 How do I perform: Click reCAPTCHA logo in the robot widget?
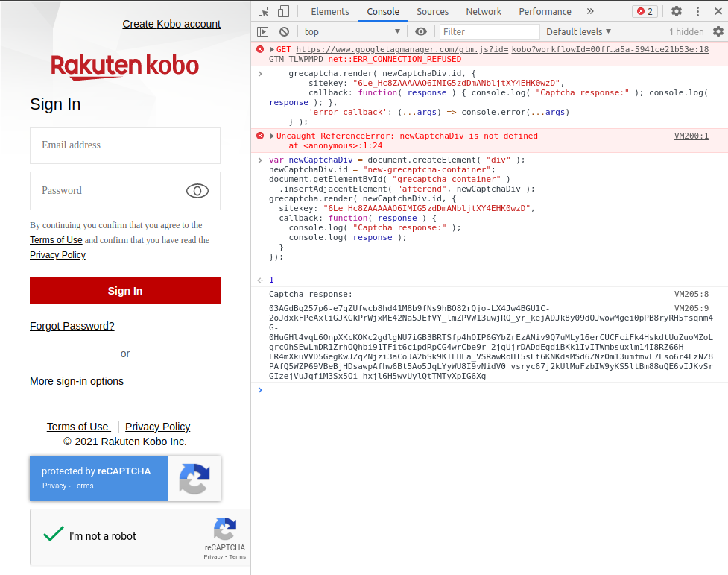(225, 529)
